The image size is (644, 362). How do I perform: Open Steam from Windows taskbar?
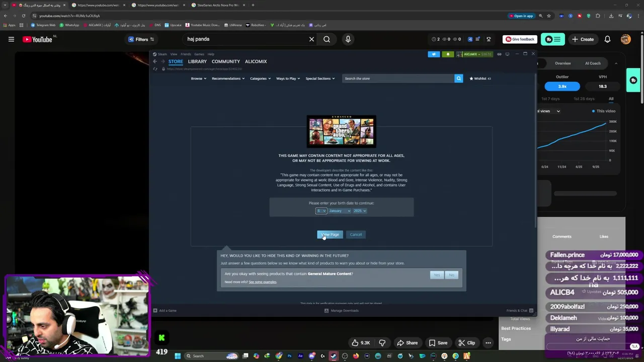334,356
